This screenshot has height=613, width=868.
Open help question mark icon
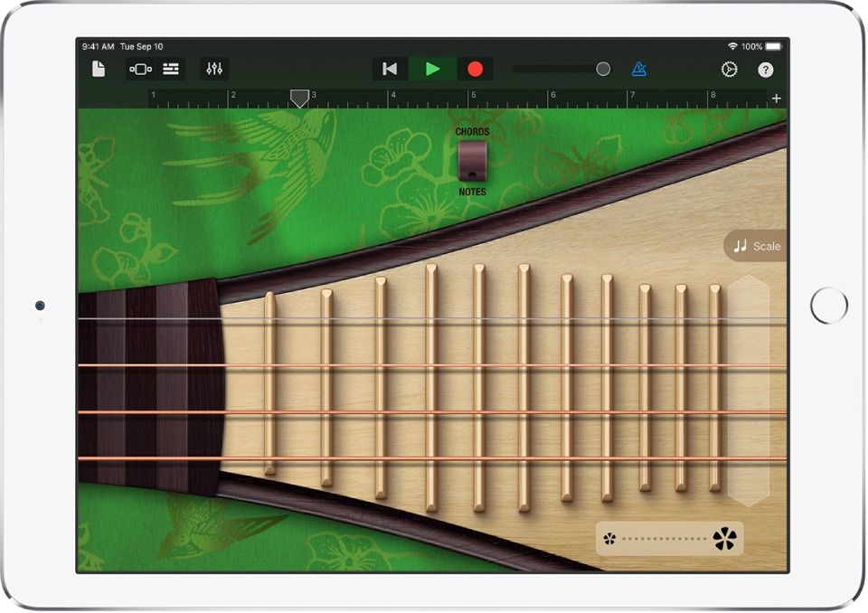tap(765, 70)
